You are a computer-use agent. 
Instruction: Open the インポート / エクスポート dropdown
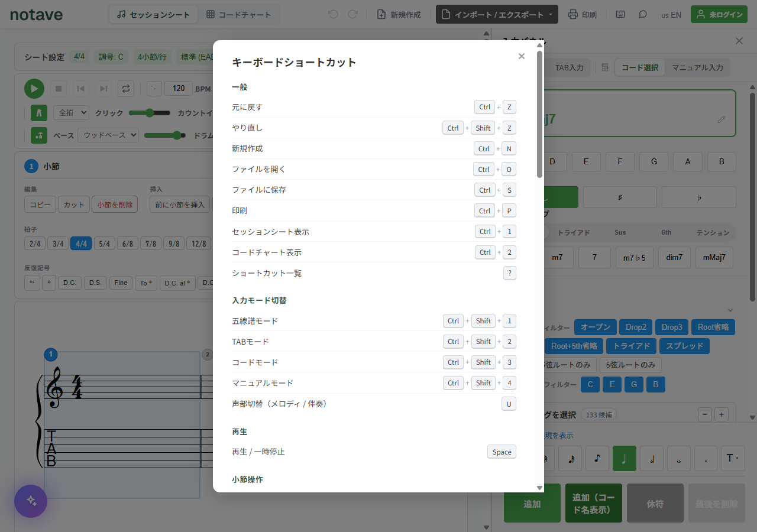tap(497, 14)
